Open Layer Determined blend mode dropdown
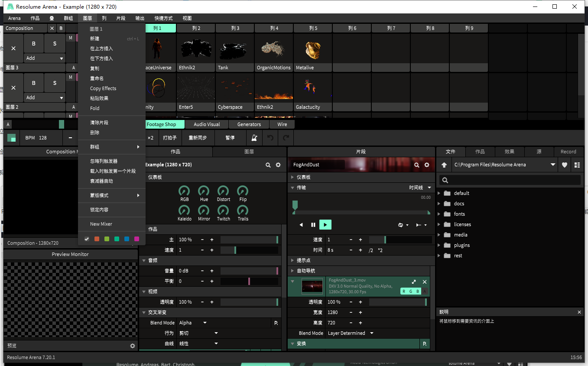Image resolution: width=588 pixels, height=366 pixels. (351, 333)
